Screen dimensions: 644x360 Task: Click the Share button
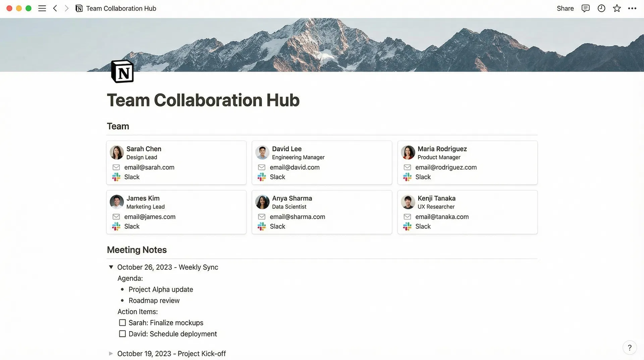tap(565, 8)
